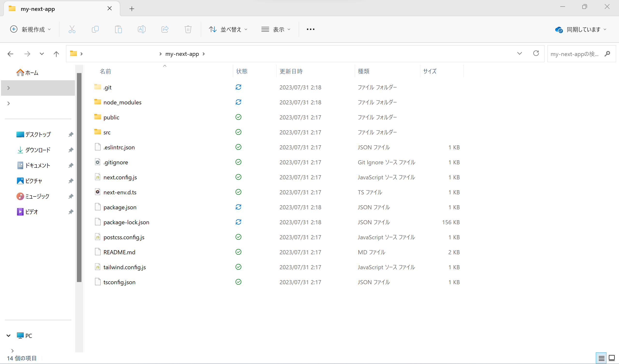Sort by 種類 column header
Image resolution: width=619 pixels, height=364 pixels.
point(363,71)
